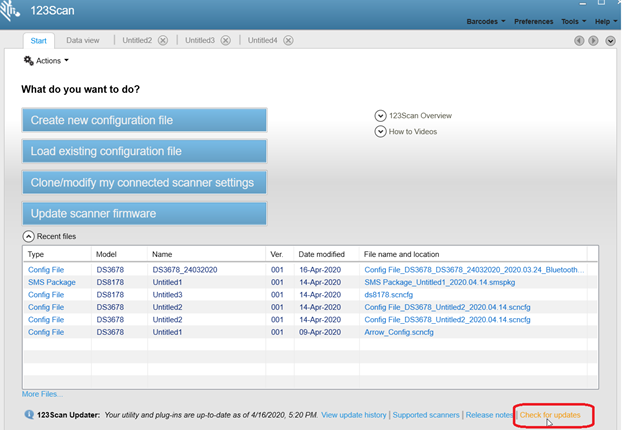Viewport: 623px width, 430px height.
Task: Expand the 123Scan Overview section
Action: click(380, 115)
